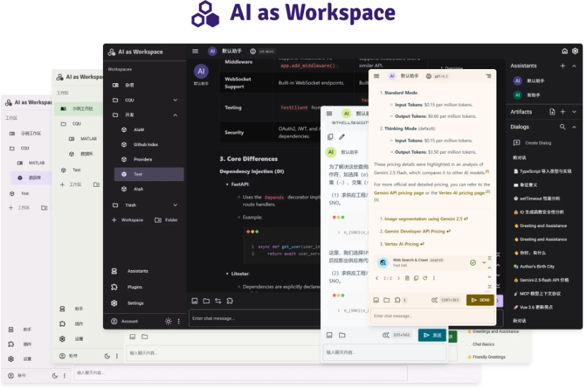Open 'Gemini Developer API Pricing' link
The width and height of the screenshot is (586, 392).
point(417,232)
